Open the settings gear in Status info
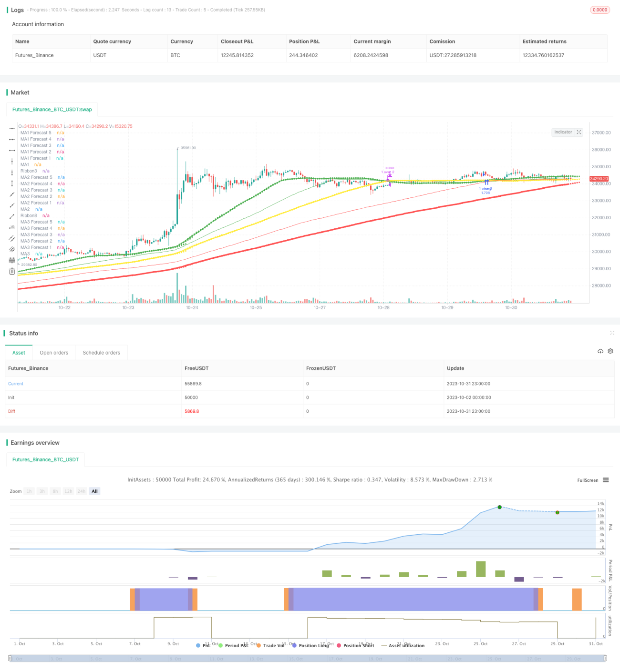The image size is (620, 672). click(x=610, y=351)
